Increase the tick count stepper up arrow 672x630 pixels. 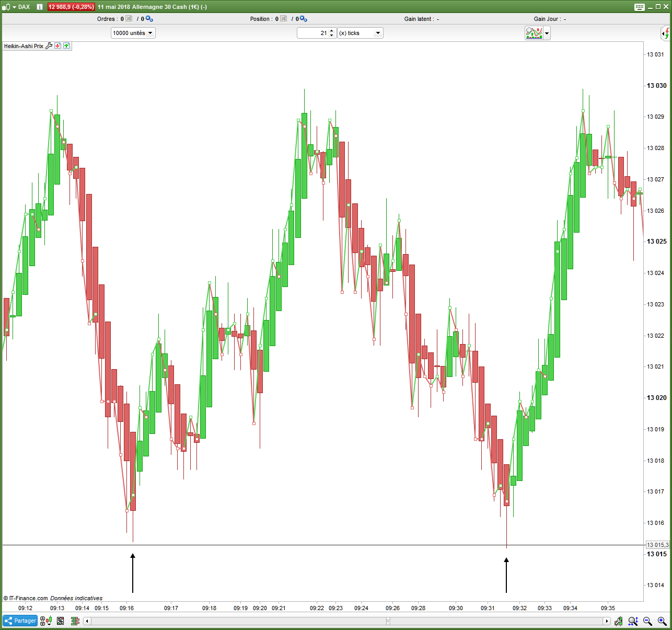click(332, 31)
